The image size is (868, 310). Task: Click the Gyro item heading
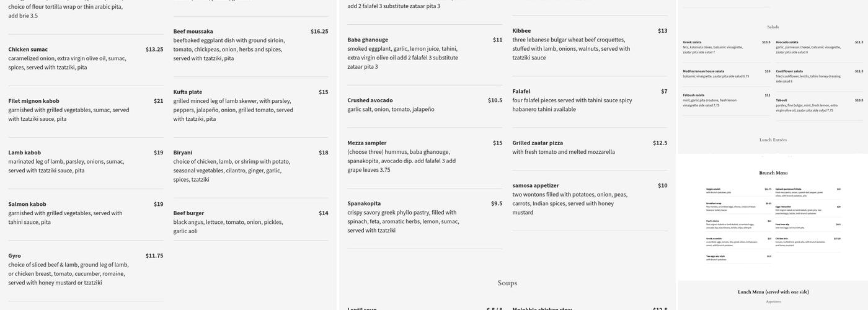pos(14,255)
